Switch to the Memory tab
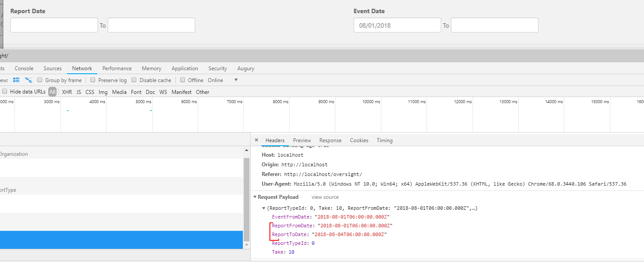 click(152, 68)
